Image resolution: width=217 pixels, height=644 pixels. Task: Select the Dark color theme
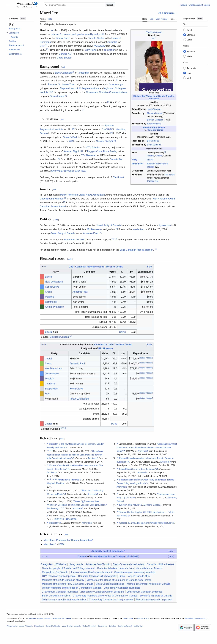click(x=185, y=78)
